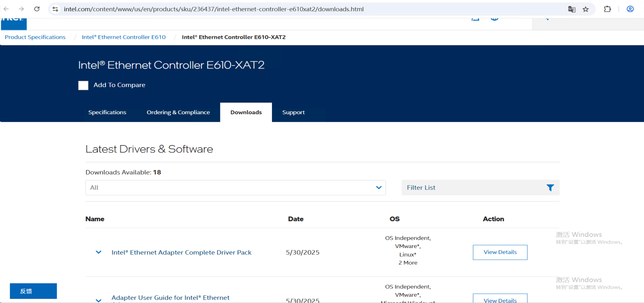The height and width of the screenshot is (303, 644).
Task: Go back with the browser back arrow
Action: (x=6, y=9)
